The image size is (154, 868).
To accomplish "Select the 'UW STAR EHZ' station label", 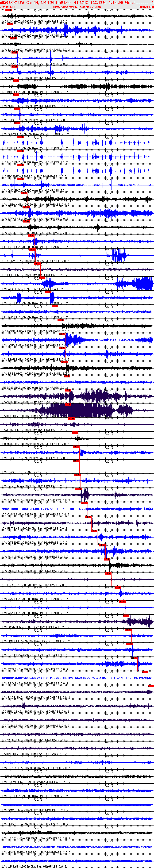I will coord(12,360).
